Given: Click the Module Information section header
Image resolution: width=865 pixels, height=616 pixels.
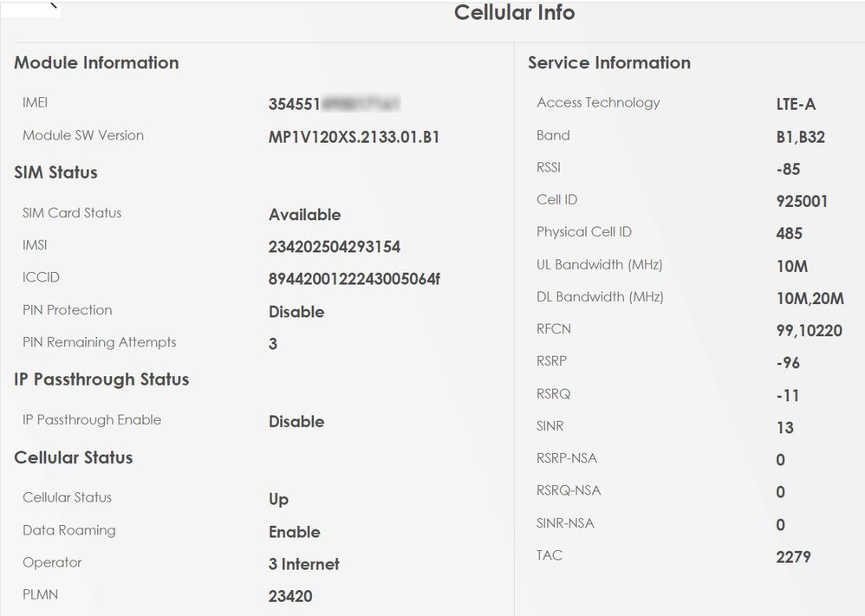Looking at the screenshot, I should tap(95, 62).
